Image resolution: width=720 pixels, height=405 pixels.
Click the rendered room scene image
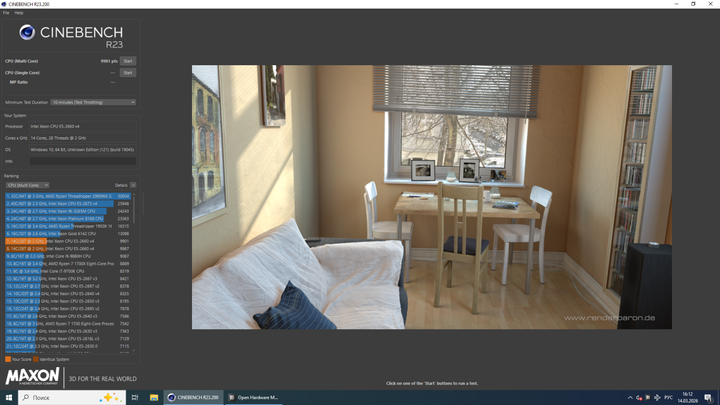point(432,197)
